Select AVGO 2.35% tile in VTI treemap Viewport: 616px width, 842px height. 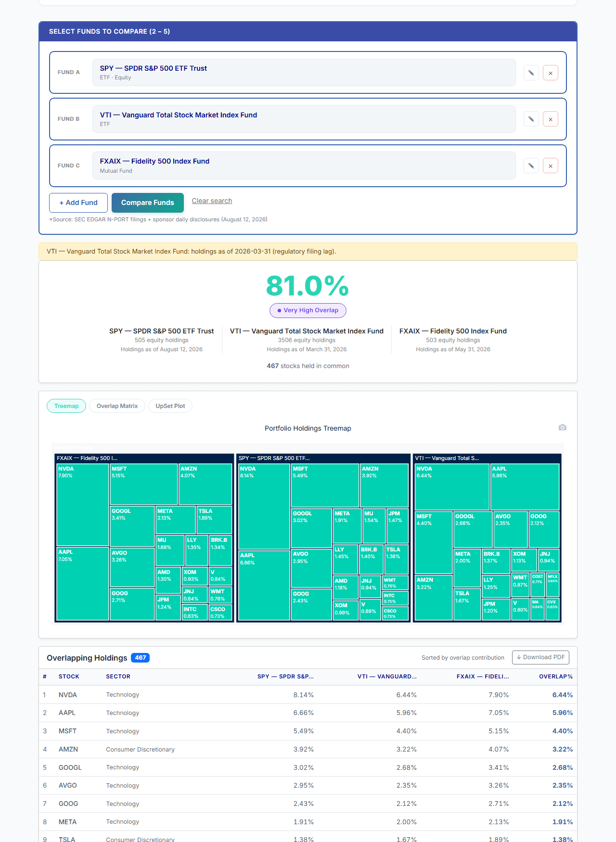pyautogui.click(x=511, y=530)
